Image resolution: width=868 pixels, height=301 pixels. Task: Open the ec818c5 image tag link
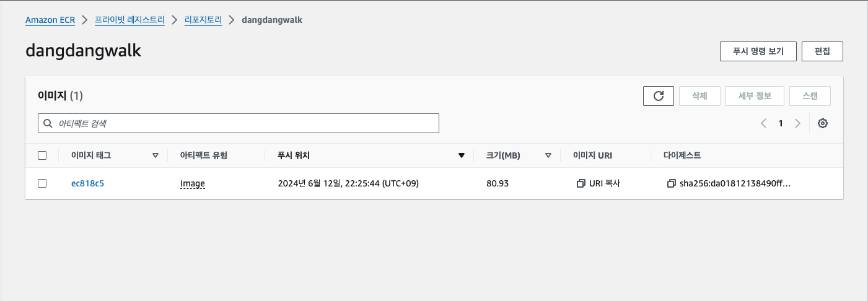click(x=87, y=183)
